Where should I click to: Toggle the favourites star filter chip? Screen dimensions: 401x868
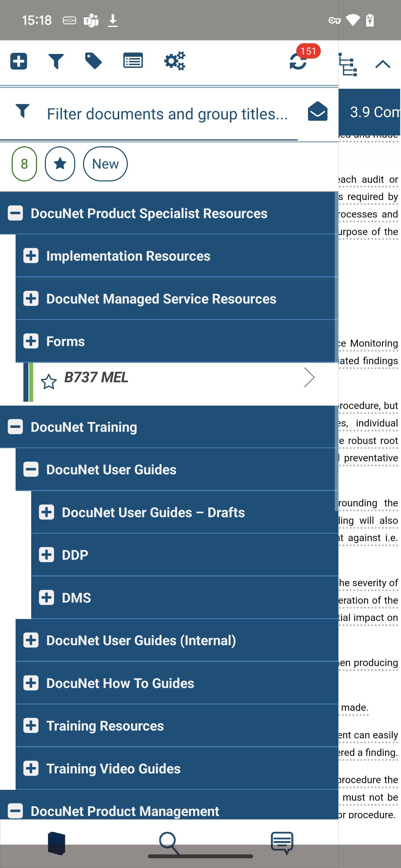[60, 164]
